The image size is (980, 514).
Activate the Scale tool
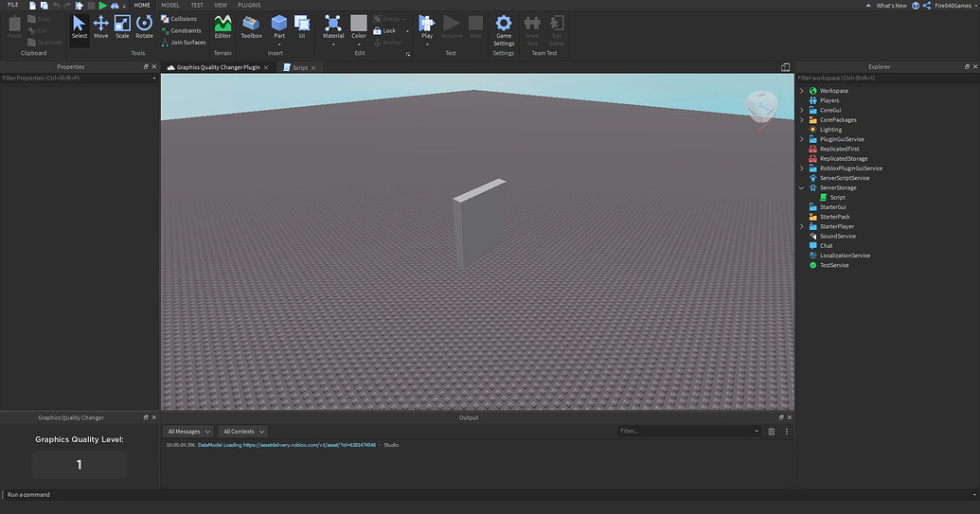coord(122,27)
